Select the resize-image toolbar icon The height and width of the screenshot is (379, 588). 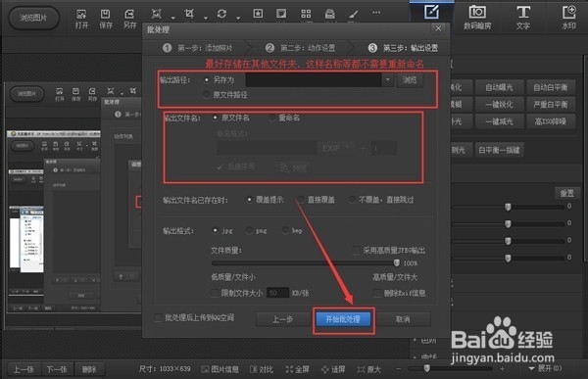tap(157, 15)
